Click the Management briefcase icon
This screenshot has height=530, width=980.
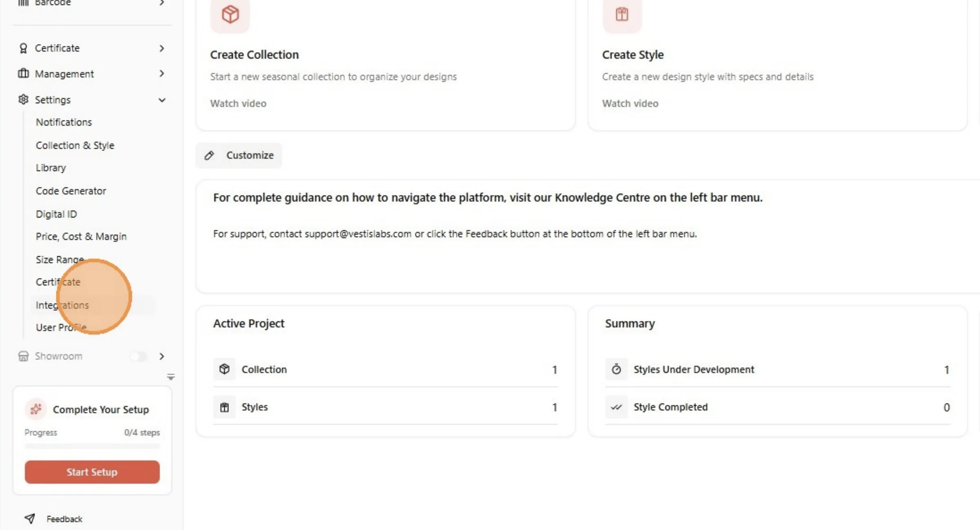23,73
